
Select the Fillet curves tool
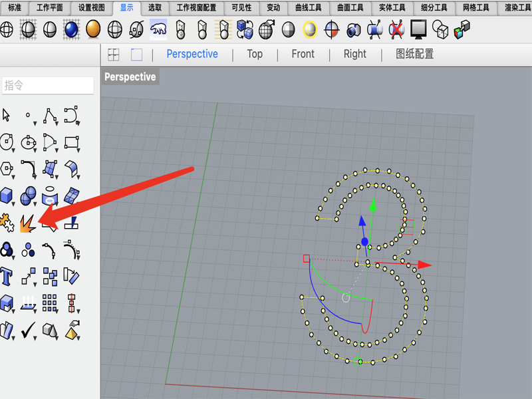pyautogui.click(x=29, y=169)
